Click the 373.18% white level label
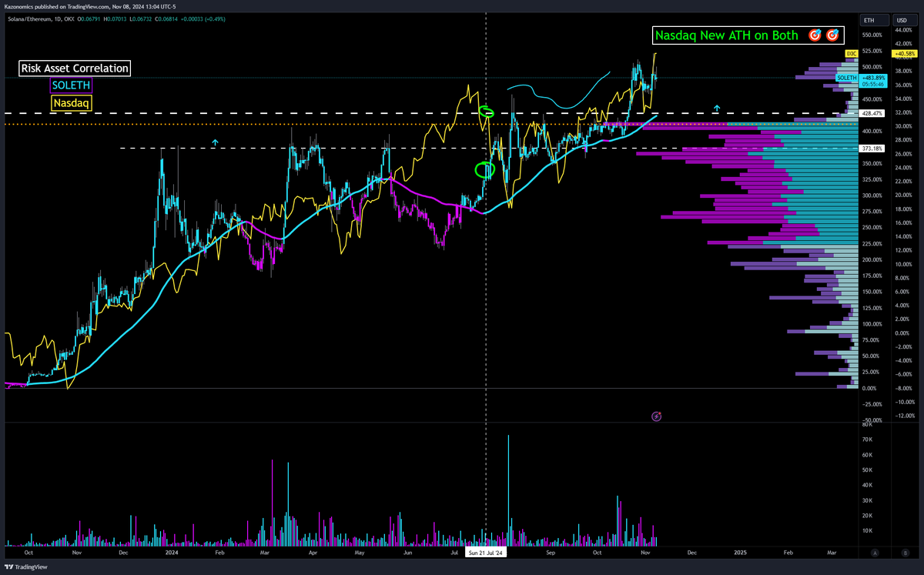 coord(872,149)
